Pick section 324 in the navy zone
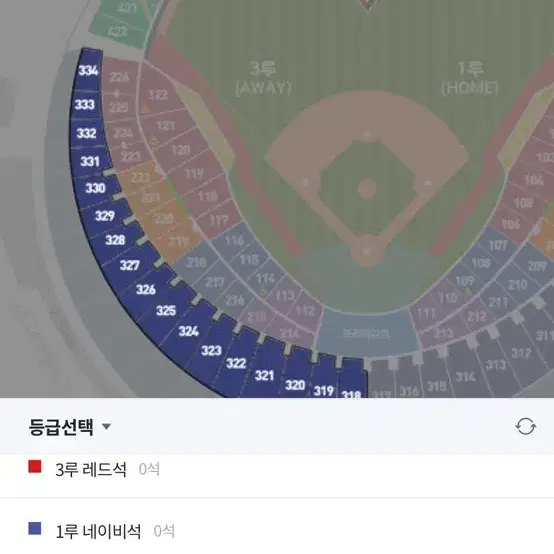Viewport: 554px width, 554px height. [188, 331]
